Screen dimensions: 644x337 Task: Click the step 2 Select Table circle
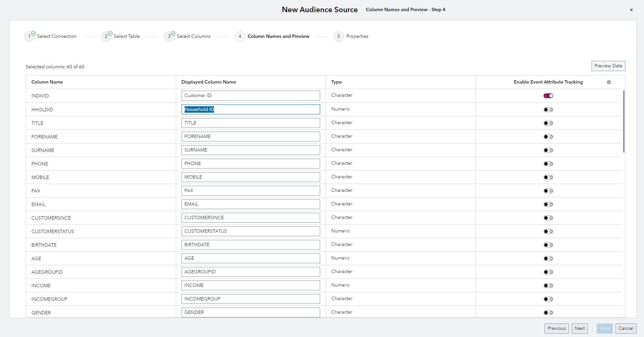[x=107, y=36]
